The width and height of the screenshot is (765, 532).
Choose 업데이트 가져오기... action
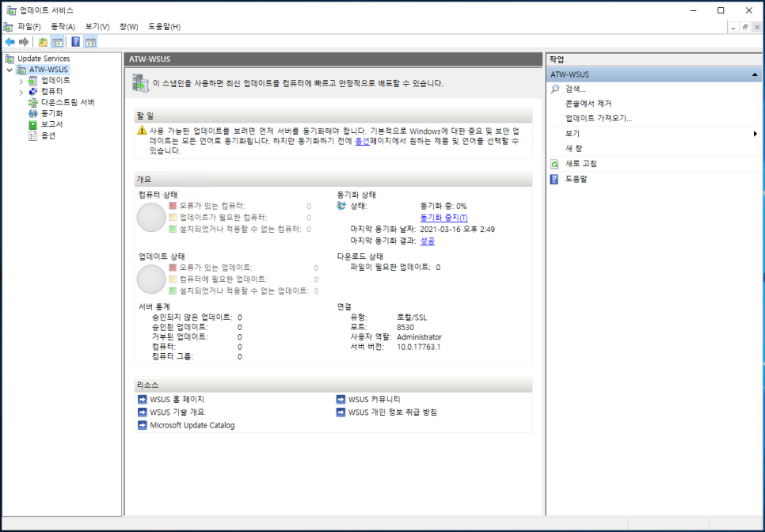coord(599,119)
